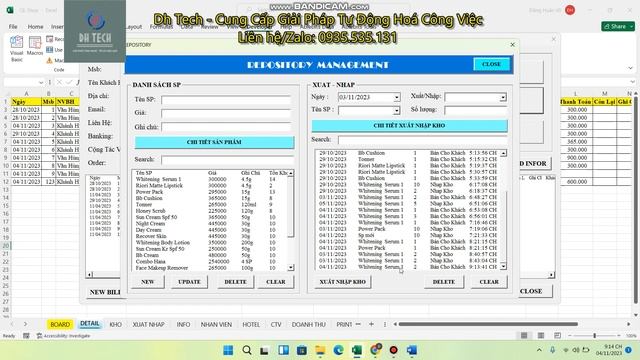Click CLEAR button under Xuat-Nhap list
The width and height of the screenshot is (640, 360).
pos(489,282)
